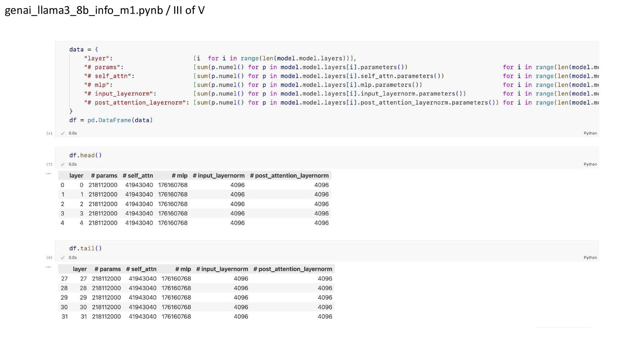Click execution count [7] label

(49, 164)
